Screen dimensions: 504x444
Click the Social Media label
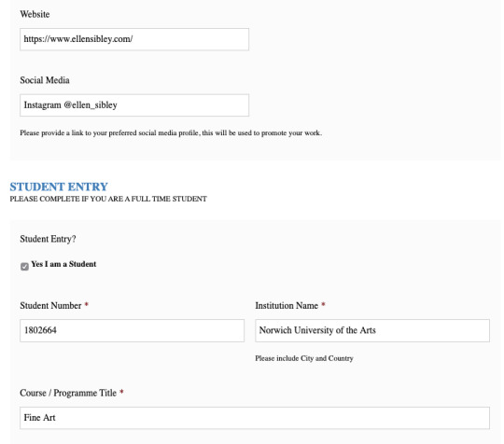coord(45,80)
